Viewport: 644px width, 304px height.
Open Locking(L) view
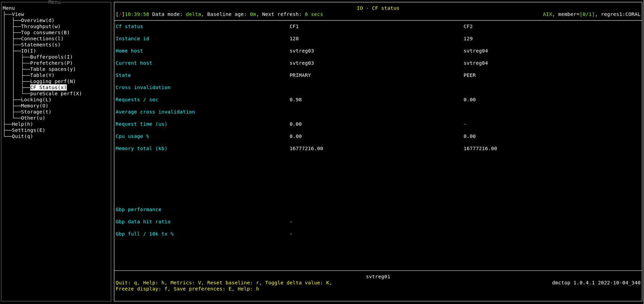click(36, 100)
